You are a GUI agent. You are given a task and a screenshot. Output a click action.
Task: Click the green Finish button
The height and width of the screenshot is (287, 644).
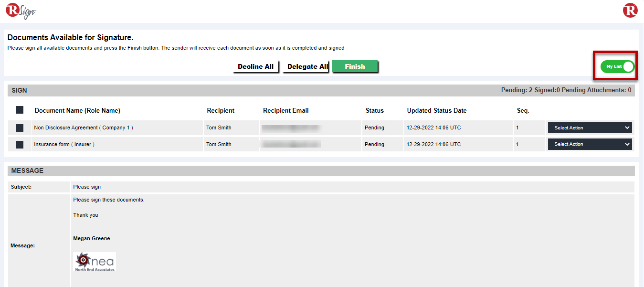tap(355, 67)
